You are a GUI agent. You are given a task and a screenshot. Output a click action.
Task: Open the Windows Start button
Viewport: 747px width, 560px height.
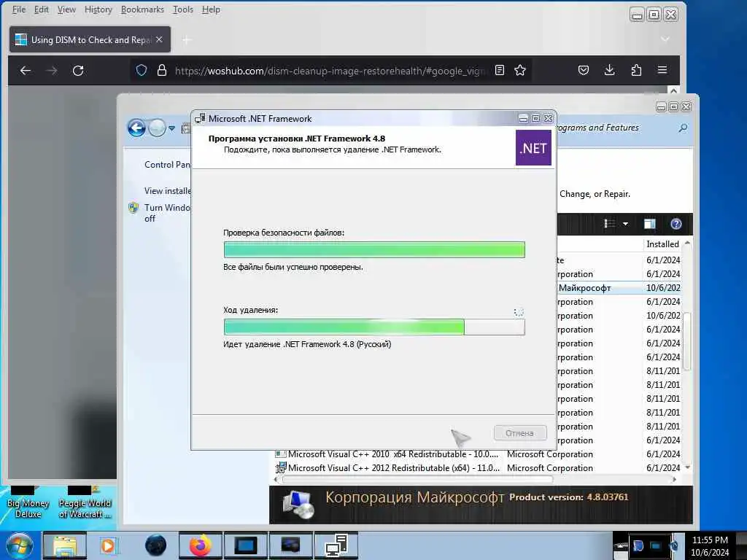pos(19,545)
